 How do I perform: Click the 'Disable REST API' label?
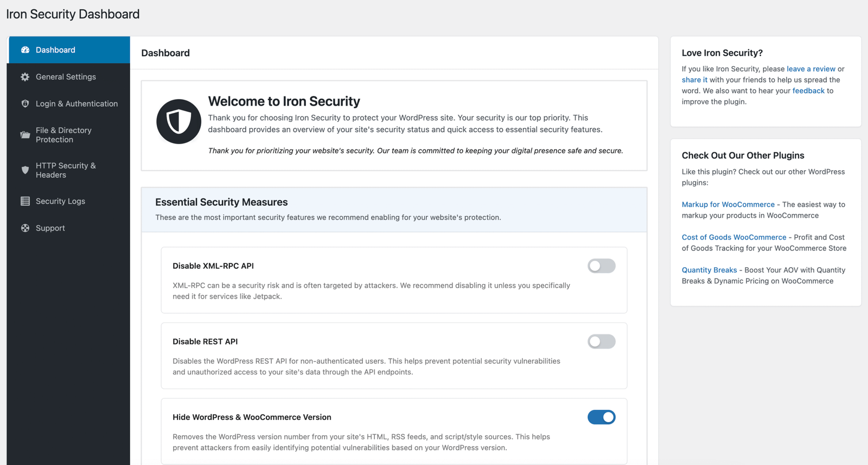(x=205, y=341)
